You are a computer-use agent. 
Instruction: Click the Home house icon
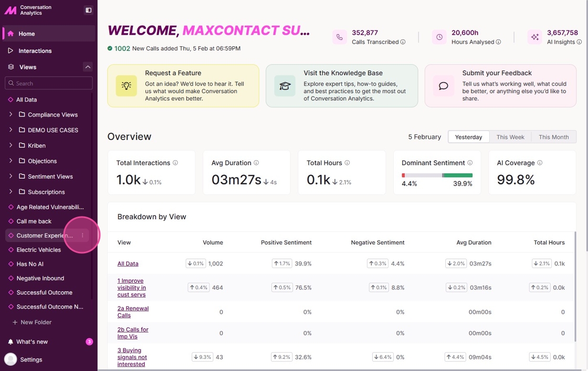[x=11, y=34]
